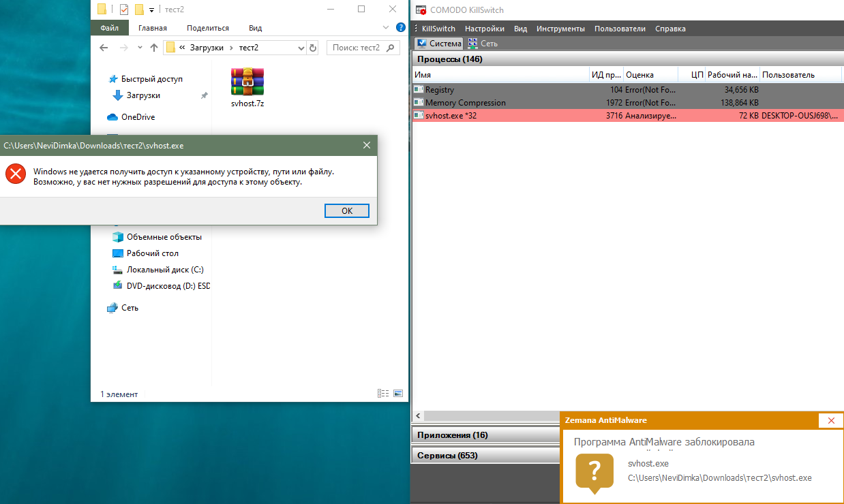Open the Поделиться ribbon tab

tap(207, 28)
